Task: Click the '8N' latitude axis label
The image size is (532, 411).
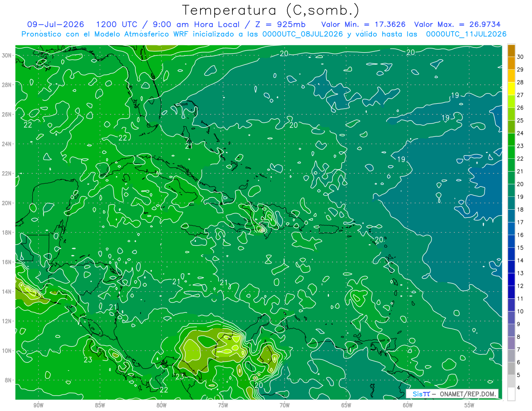Action: [x=8, y=380]
